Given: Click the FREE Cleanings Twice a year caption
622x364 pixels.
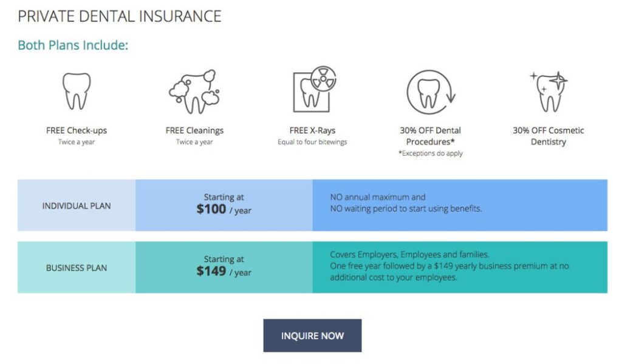Looking at the screenshot, I should [194, 136].
